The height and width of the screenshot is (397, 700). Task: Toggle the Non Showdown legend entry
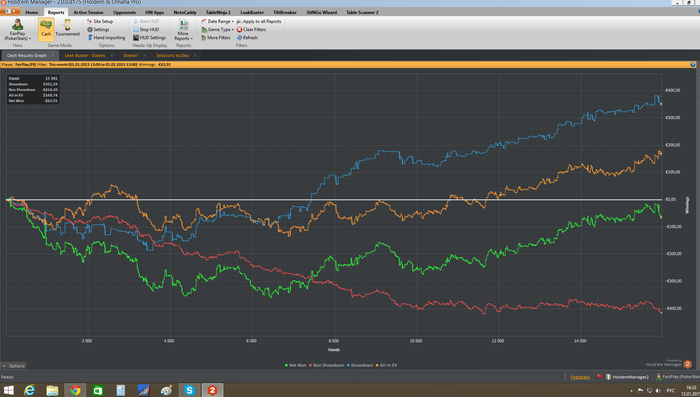pyautogui.click(x=326, y=365)
